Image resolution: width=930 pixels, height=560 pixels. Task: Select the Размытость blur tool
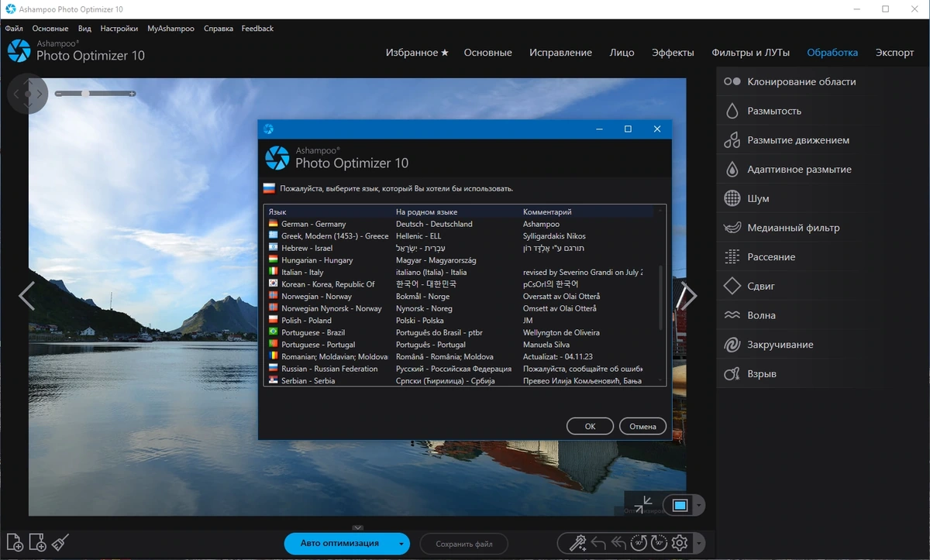coord(790,111)
